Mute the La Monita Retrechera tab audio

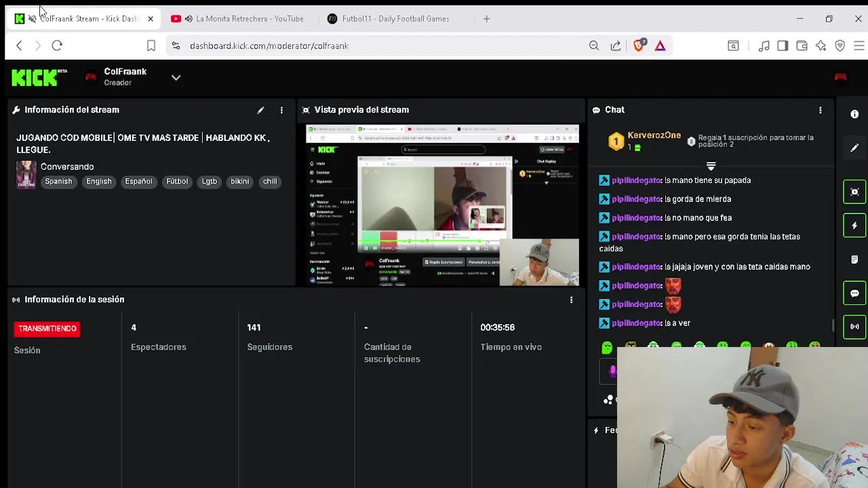(189, 19)
